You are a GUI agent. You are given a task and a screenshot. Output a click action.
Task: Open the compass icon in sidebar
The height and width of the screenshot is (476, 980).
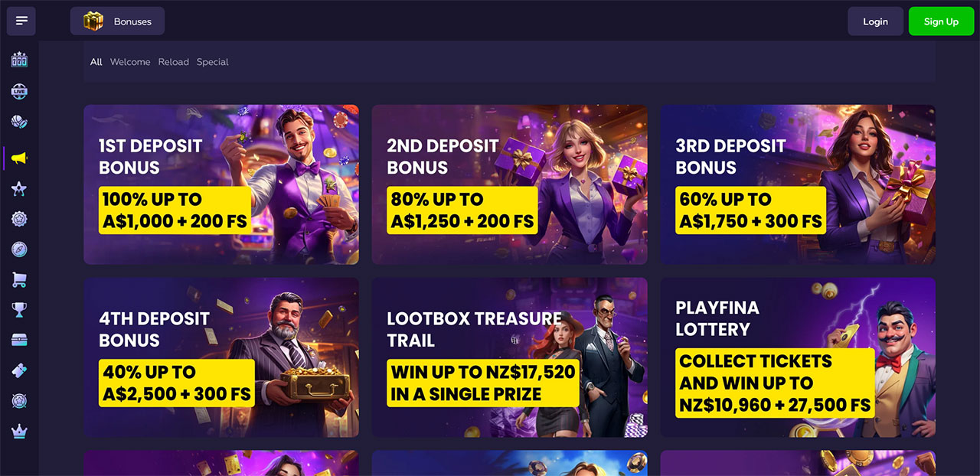pos(19,249)
